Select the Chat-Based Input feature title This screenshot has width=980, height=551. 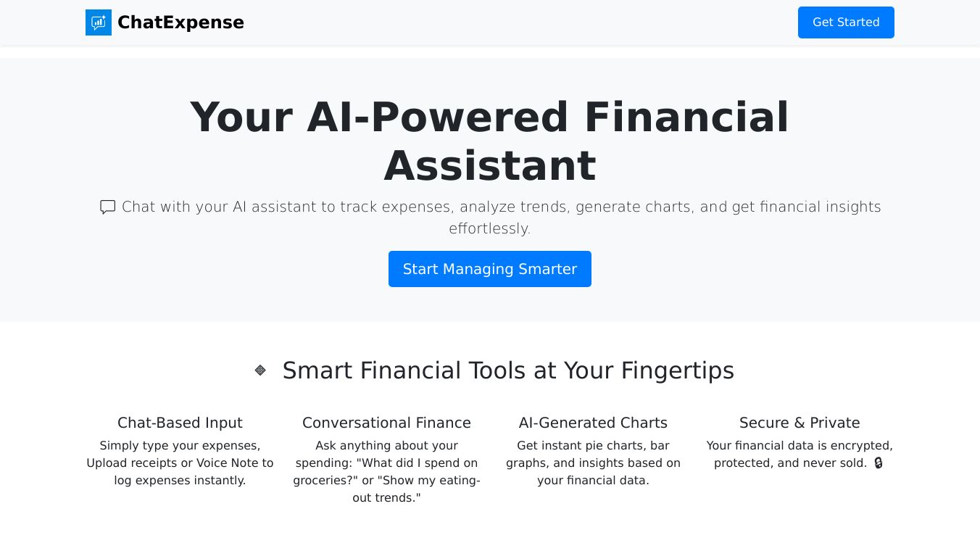pyautogui.click(x=180, y=423)
